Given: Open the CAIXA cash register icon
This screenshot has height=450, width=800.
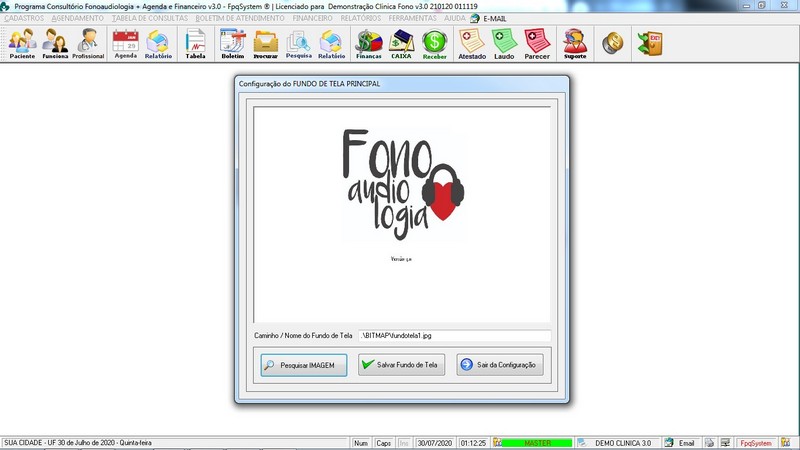Looking at the screenshot, I should click(x=402, y=44).
